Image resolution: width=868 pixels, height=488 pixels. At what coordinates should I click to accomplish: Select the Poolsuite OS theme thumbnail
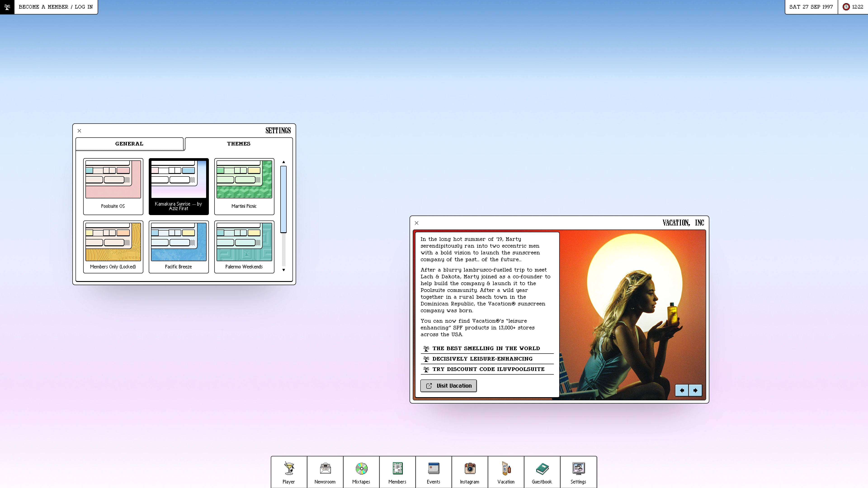113,186
